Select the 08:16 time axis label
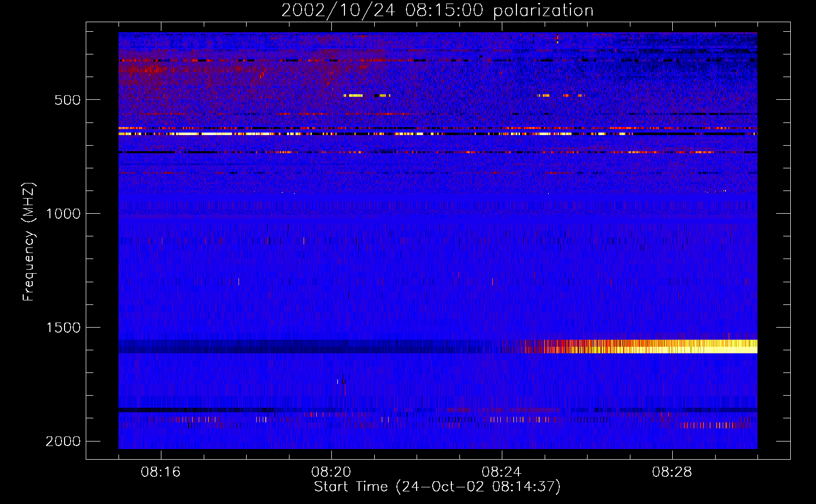The image size is (816, 504). (161, 472)
